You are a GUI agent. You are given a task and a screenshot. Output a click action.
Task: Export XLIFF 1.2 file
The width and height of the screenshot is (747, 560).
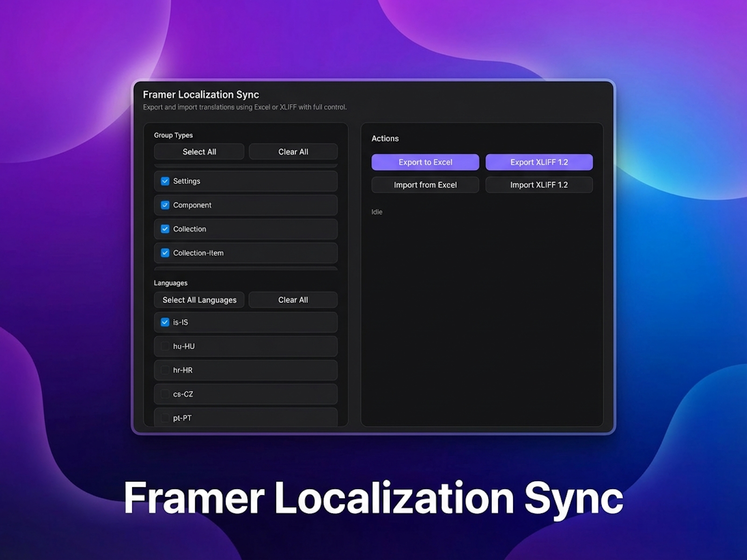[x=539, y=162]
